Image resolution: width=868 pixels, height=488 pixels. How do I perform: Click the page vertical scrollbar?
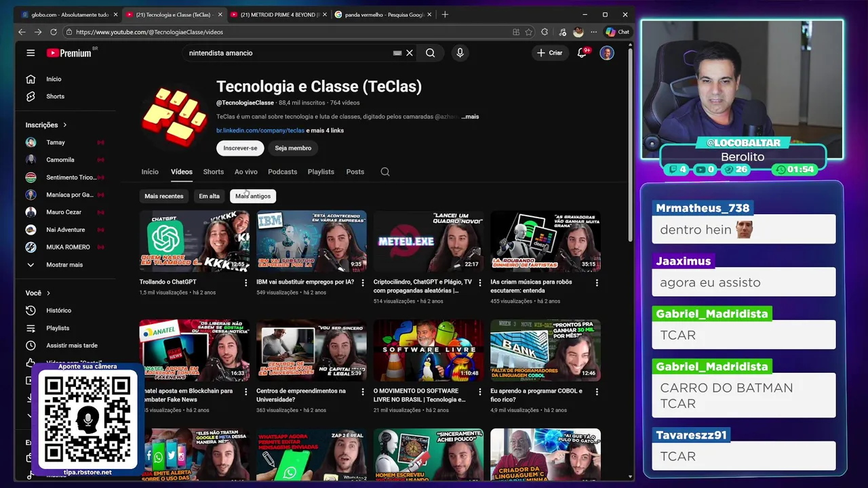point(631,146)
